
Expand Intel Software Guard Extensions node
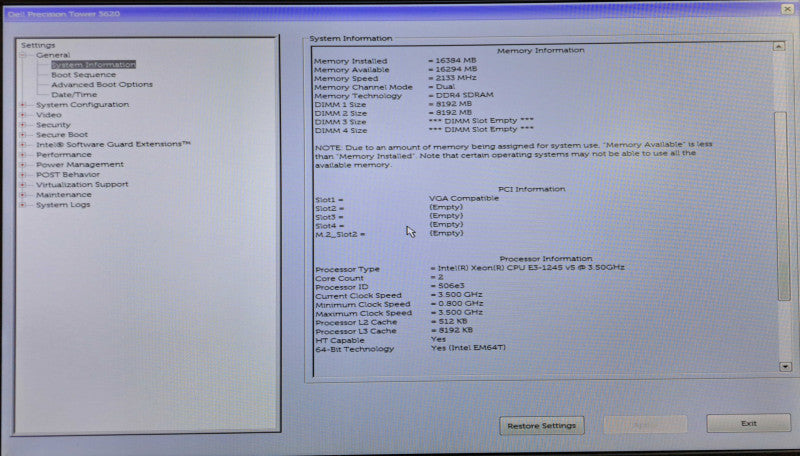click(x=22, y=145)
